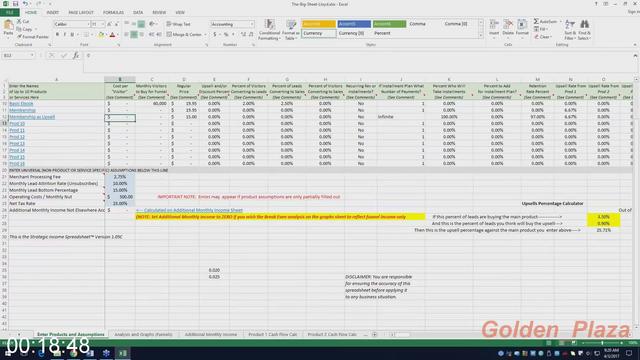Open the Membership as Upsell link
Image resolution: width=640 pixels, height=360 pixels.
coord(32,117)
